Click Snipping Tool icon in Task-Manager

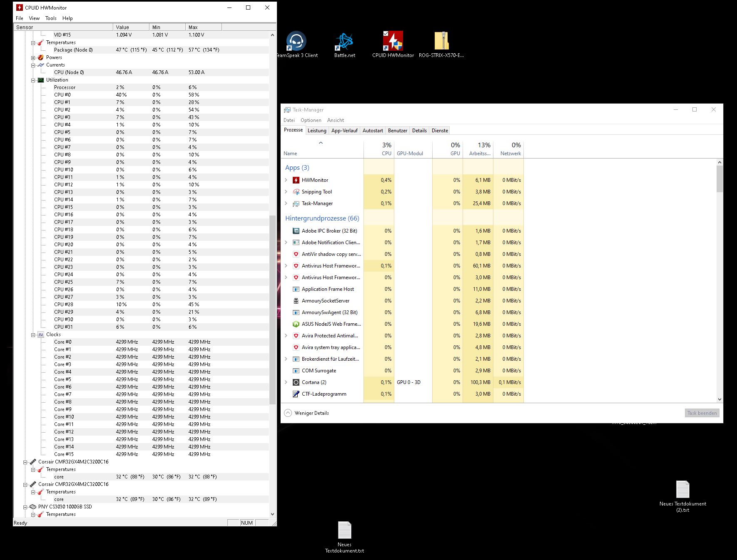[296, 192]
